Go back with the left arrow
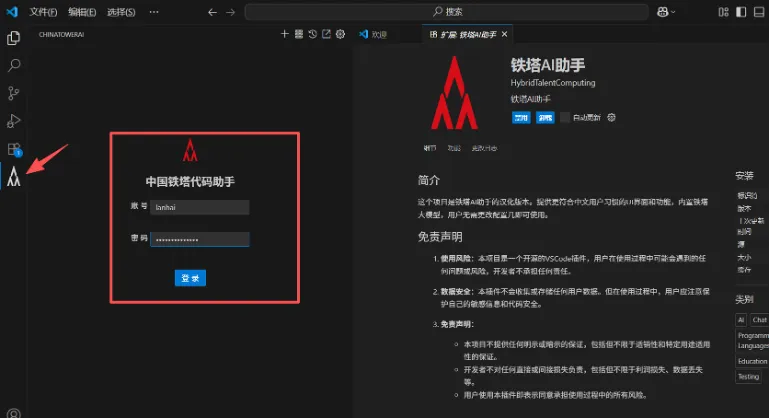770x418 pixels. [x=212, y=12]
